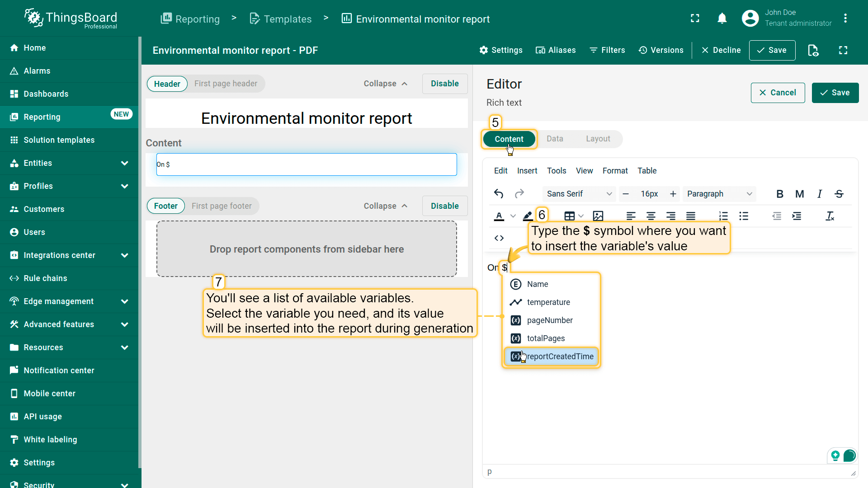Open the Paragraph style dropdown
Image resolution: width=868 pixels, height=488 pixels.
[719, 194]
